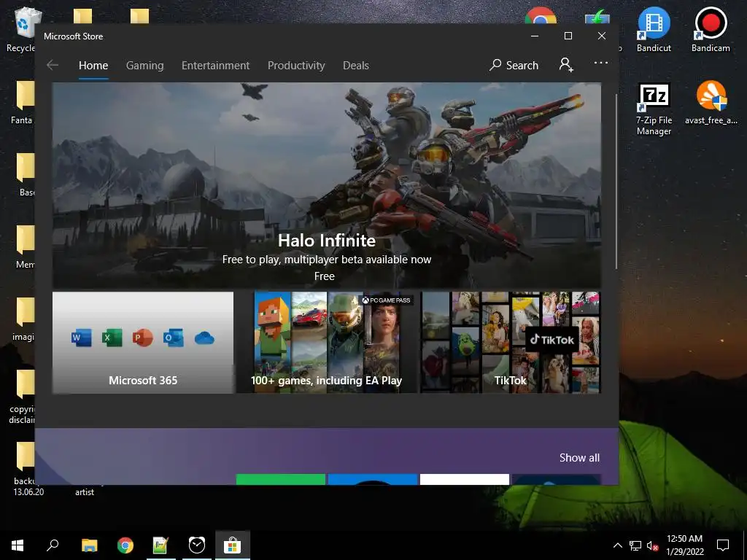
Task: Go back using the Store back arrow
Action: 53,65
